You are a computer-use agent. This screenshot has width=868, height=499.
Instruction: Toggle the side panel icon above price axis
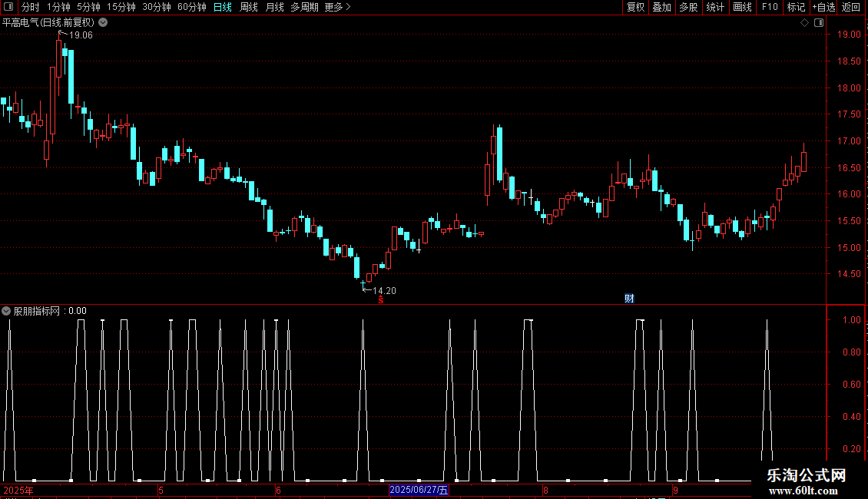click(x=819, y=23)
